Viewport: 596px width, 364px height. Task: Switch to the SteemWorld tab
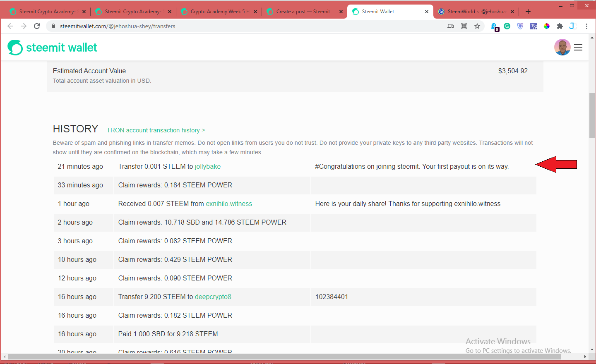476,12
